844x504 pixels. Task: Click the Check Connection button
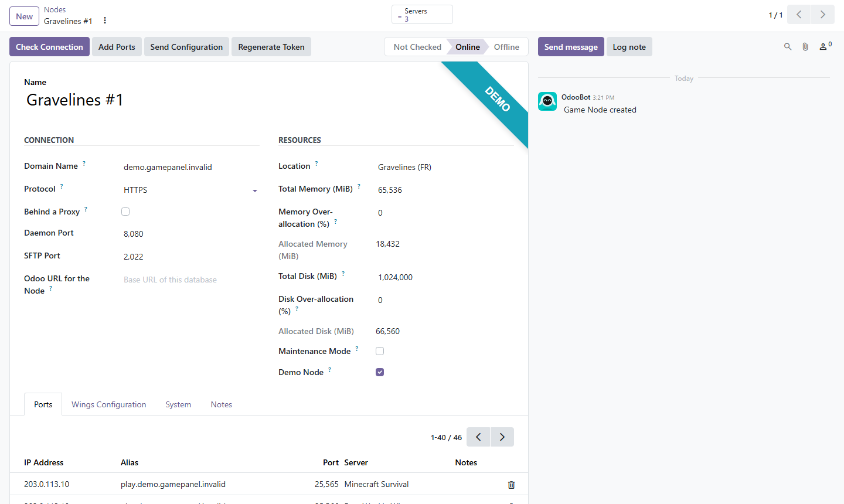(x=50, y=47)
